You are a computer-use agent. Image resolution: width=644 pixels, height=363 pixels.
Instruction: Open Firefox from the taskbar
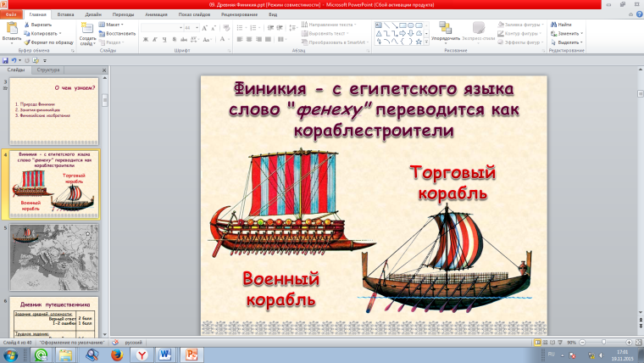pyautogui.click(x=116, y=354)
